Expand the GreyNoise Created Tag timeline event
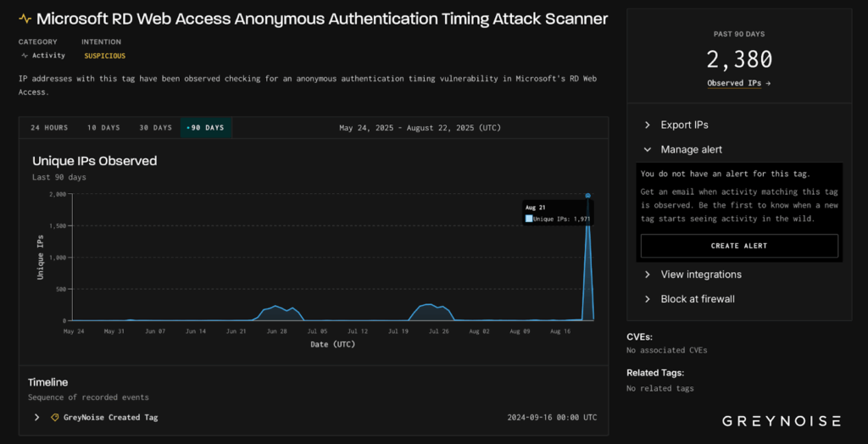The height and width of the screenshot is (444, 868). 37,418
